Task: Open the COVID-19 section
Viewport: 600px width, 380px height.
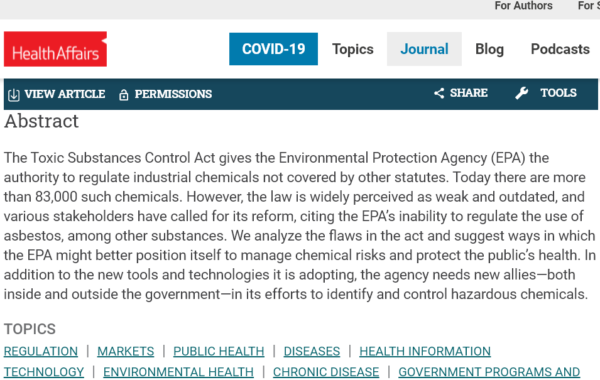Action: (273, 49)
